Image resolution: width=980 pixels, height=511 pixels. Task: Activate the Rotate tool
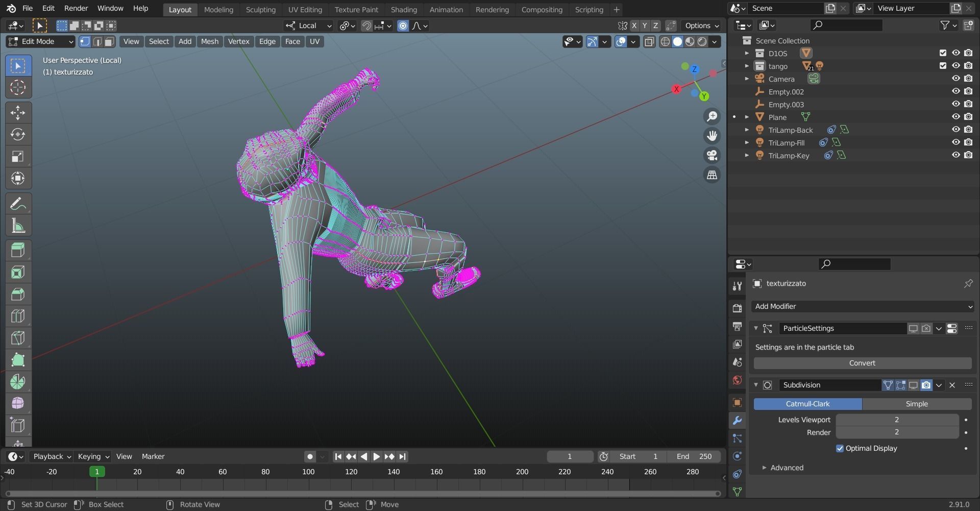(x=18, y=134)
